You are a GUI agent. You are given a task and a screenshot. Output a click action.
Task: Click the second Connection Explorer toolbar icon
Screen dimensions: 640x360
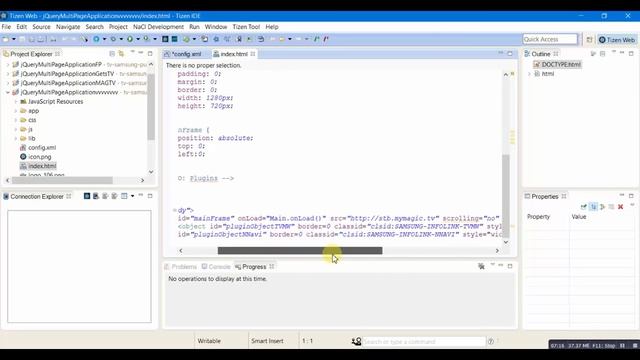(96, 196)
